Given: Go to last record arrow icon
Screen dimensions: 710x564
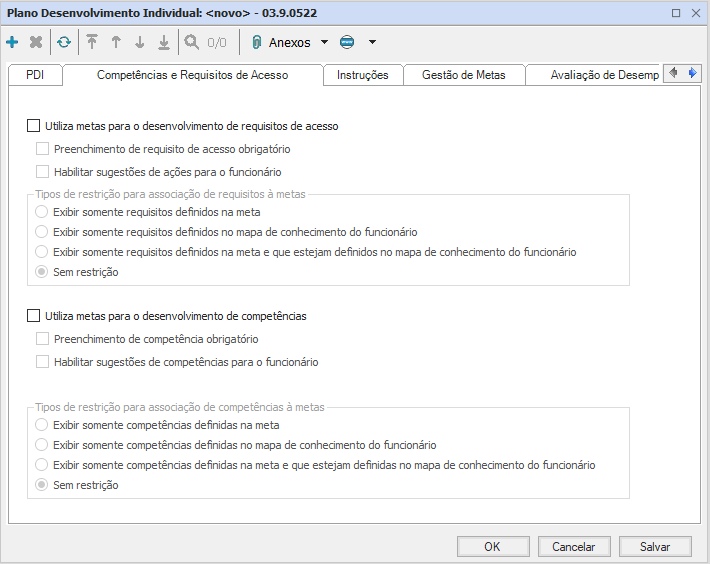Looking at the screenshot, I should coord(164,43).
